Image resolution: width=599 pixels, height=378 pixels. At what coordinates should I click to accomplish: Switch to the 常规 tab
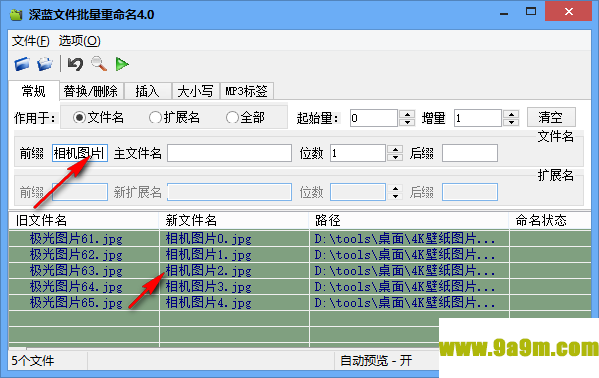click(34, 91)
